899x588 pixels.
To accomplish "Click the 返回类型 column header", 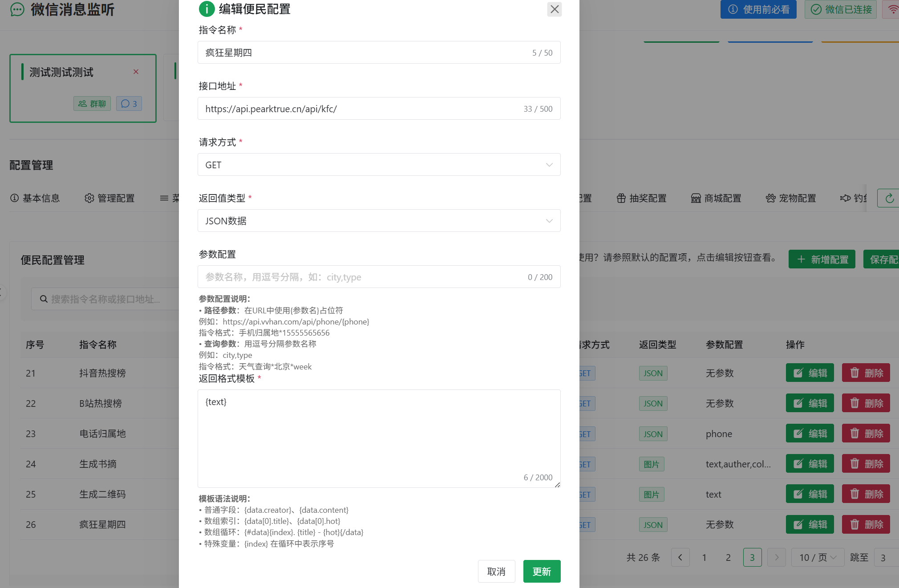I will 657,345.
